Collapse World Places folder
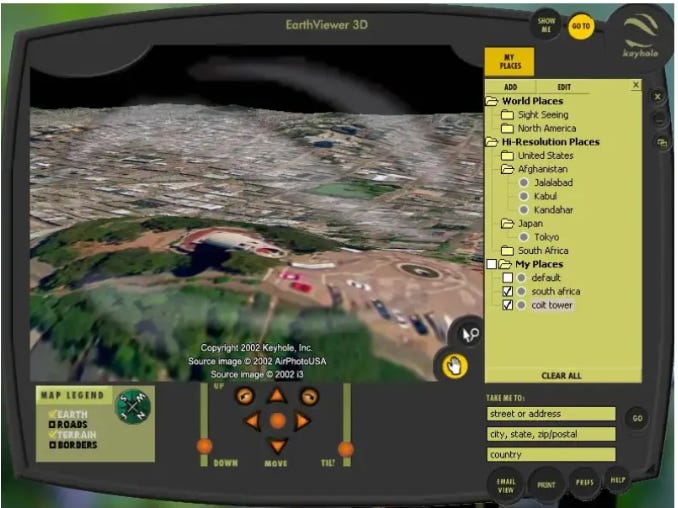The height and width of the screenshot is (508, 678). [x=492, y=101]
